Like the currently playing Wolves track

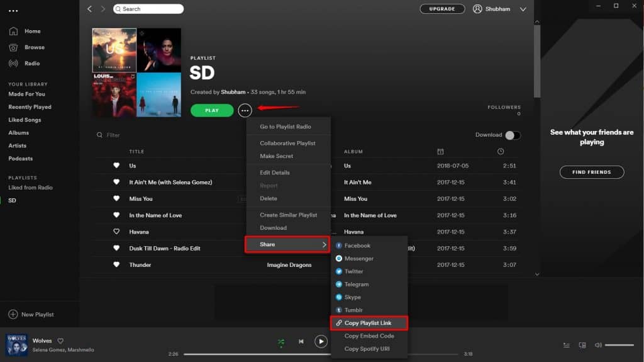click(x=60, y=341)
